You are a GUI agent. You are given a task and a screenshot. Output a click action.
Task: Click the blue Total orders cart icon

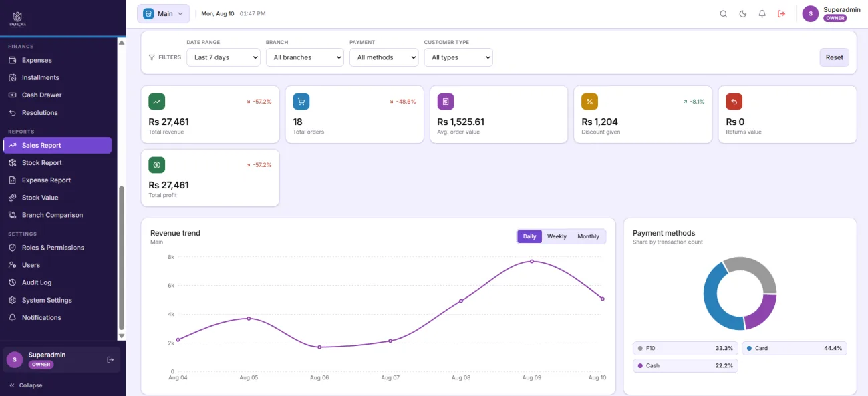pos(301,102)
